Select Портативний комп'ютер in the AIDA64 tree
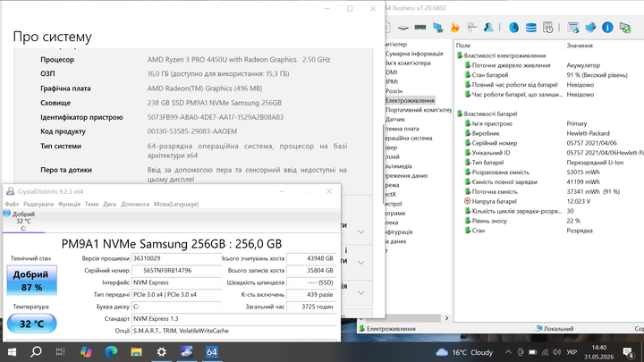Viewport: 644px width, 362px height. pos(418,110)
